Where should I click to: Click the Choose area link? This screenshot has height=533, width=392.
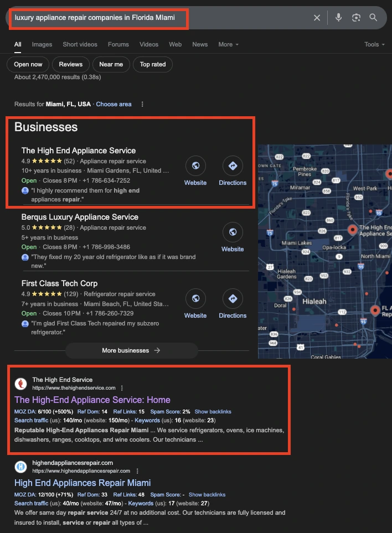114,105
